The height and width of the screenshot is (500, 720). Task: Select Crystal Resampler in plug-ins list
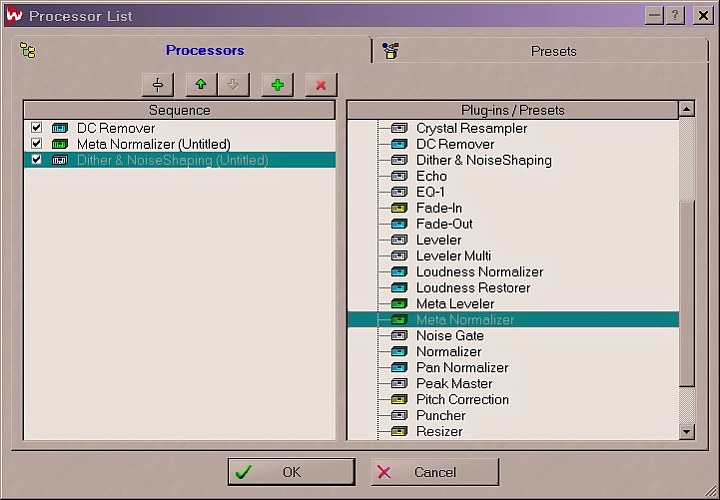pos(472,128)
